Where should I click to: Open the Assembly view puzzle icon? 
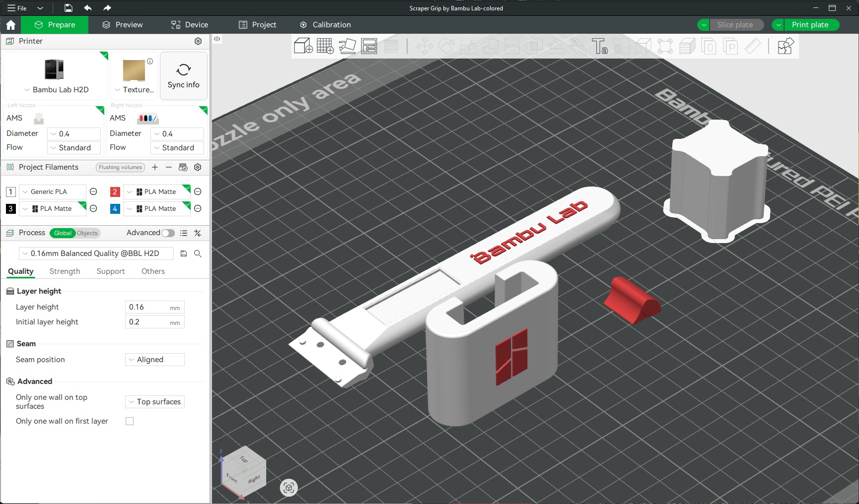pyautogui.click(x=785, y=47)
